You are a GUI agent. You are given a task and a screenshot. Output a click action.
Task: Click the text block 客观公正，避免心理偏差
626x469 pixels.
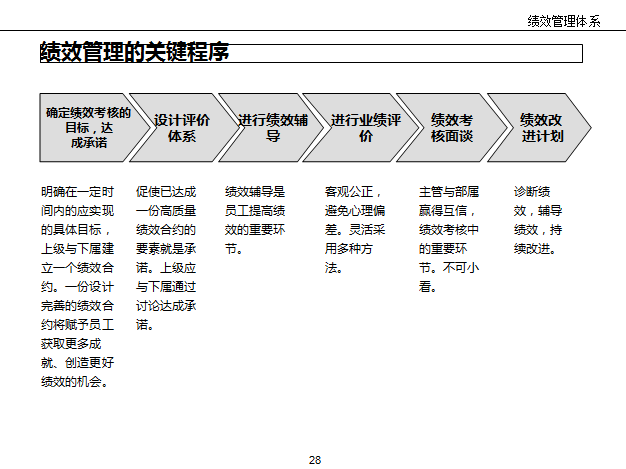(355, 230)
